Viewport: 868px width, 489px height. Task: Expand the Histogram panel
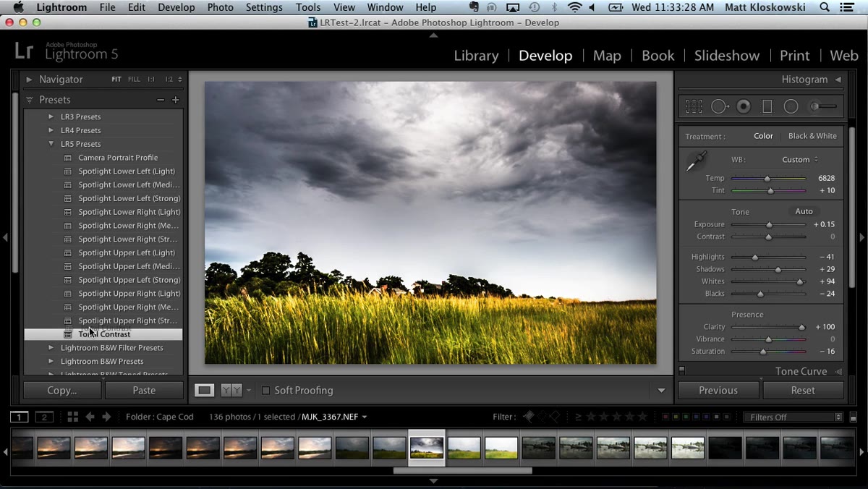pos(838,80)
